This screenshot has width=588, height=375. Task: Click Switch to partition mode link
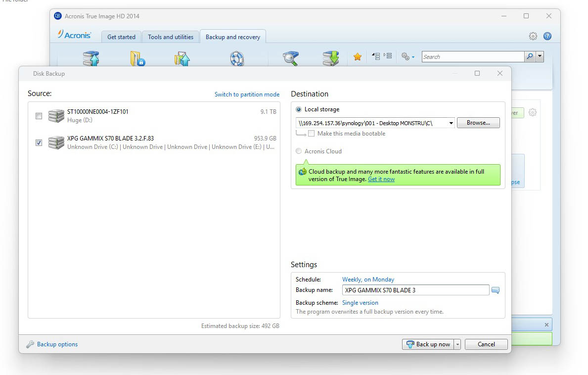point(247,94)
